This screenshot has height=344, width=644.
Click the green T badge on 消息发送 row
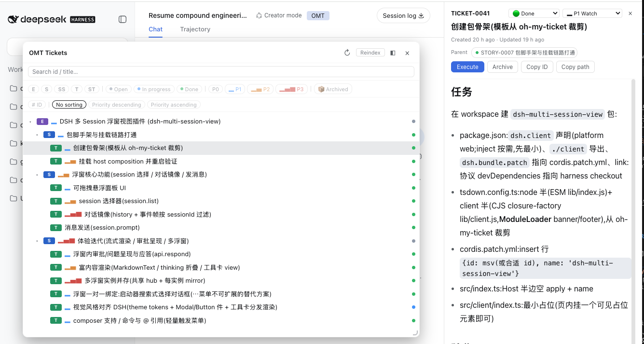[56, 228]
